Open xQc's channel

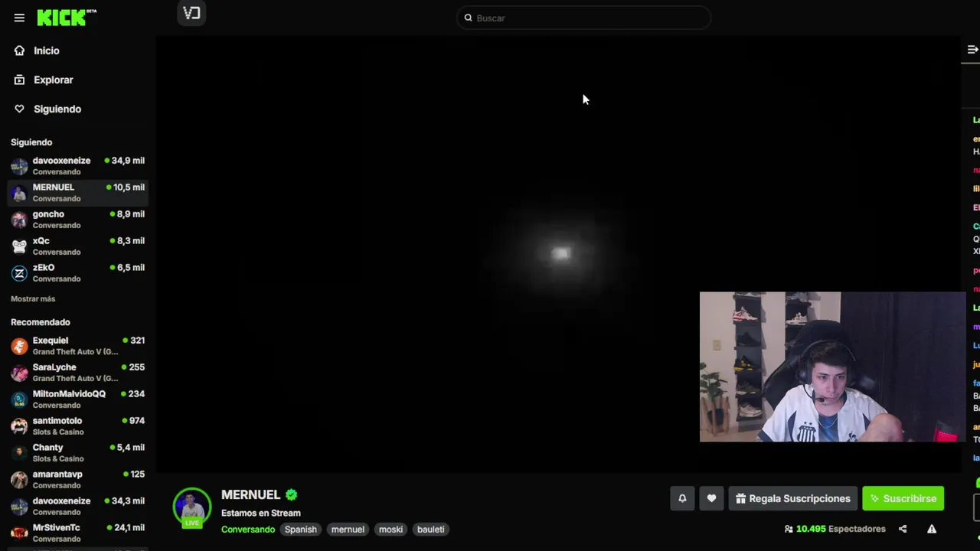pyautogui.click(x=78, y=246)
